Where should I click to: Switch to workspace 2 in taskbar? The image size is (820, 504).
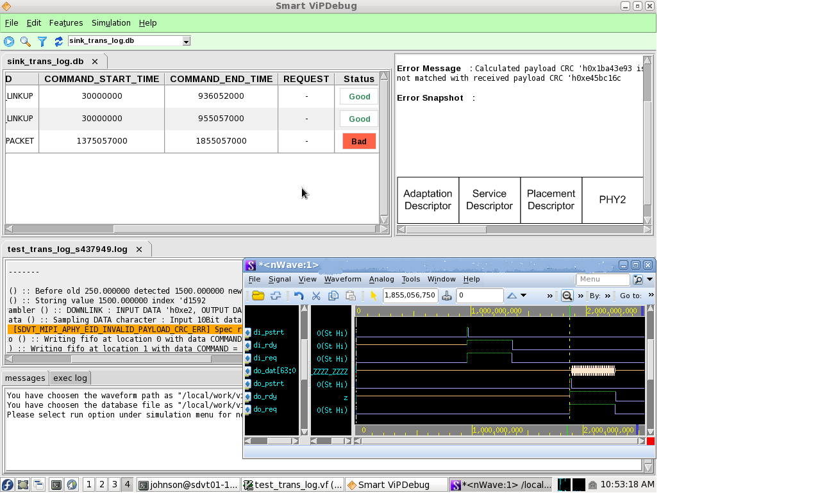(101, 485)
